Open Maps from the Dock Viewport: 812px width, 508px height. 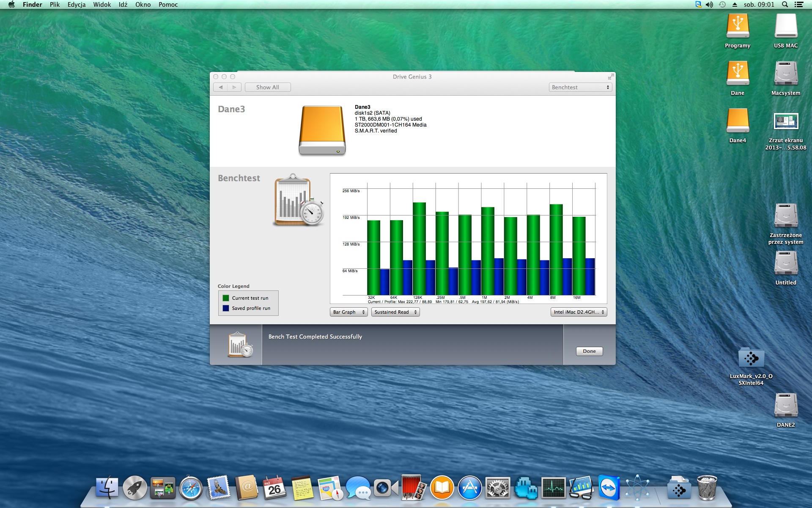pyautogui.click(x=330, y=488)
